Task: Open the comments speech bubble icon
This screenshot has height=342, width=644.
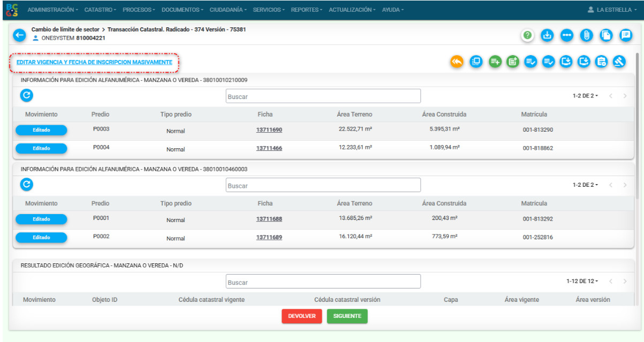Action: click(x=625, y=35)
